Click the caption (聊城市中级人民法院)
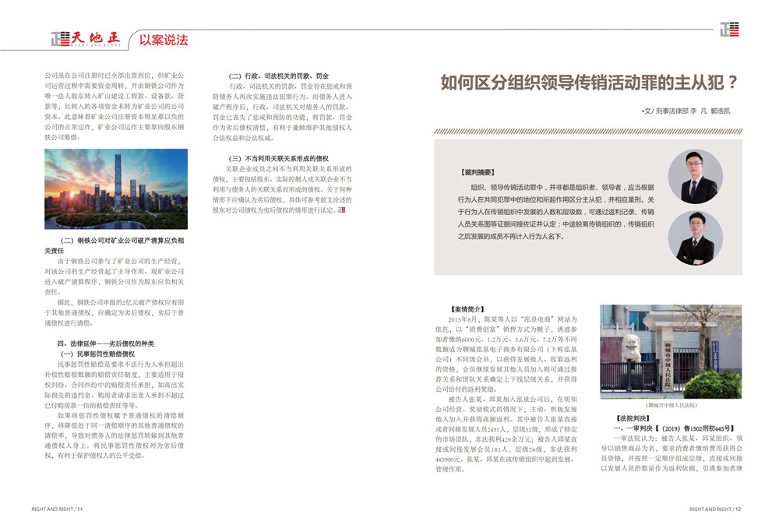Viewport: 779px width, 532px height. [x=671, y=405]
